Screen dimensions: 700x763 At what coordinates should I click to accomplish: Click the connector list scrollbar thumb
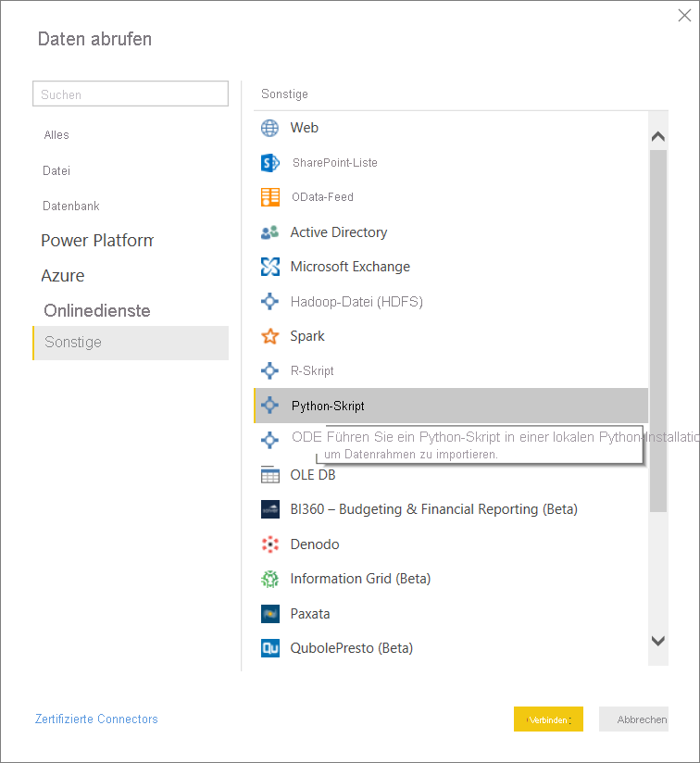click(658, 329)
